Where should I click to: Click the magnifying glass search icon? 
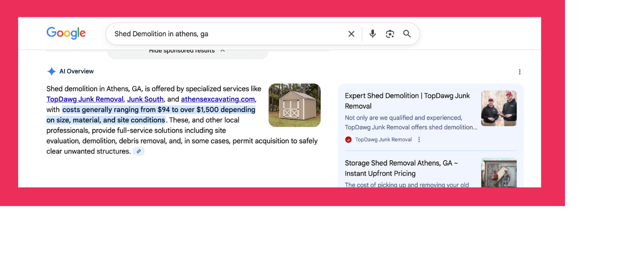coord(407,34)
